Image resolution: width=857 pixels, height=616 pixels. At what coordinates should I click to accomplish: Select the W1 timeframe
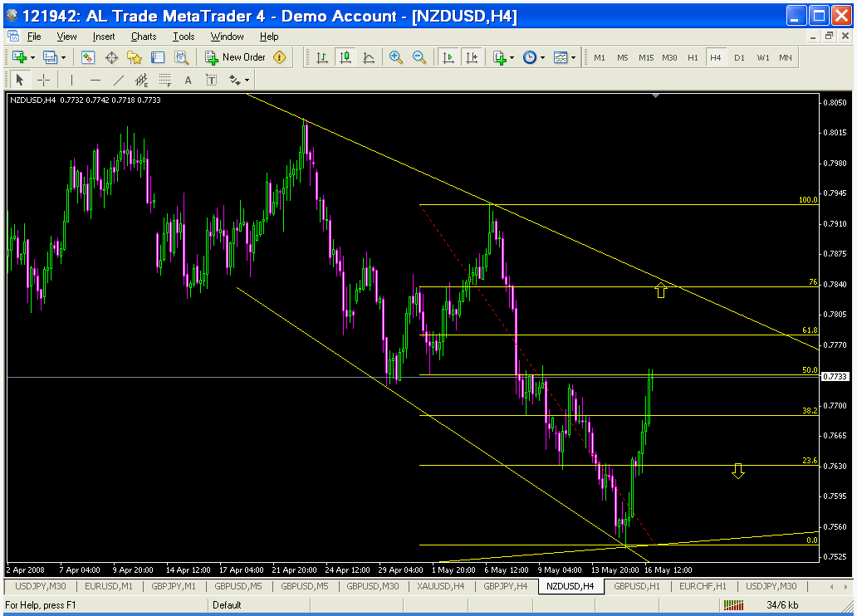point(763,57)
